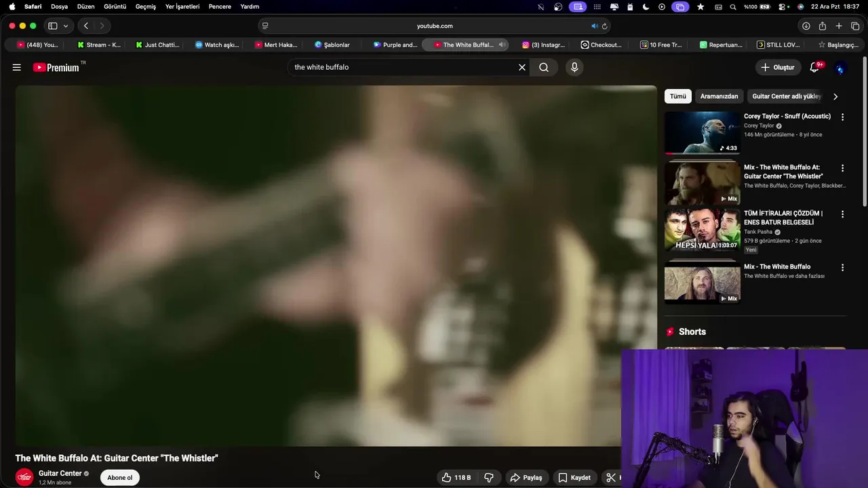Open The Whistler mix thumbnail
868x488 pixels.
702,184
